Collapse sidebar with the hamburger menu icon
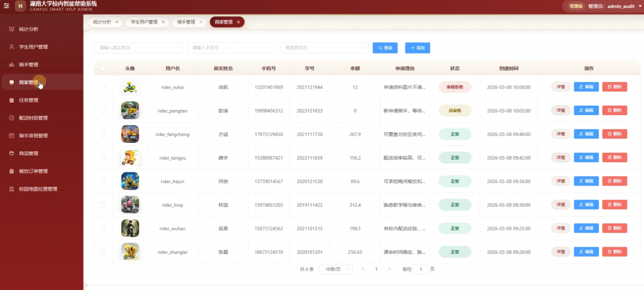The width and height of the screenshot is (644, 290). tap(6, 6)
